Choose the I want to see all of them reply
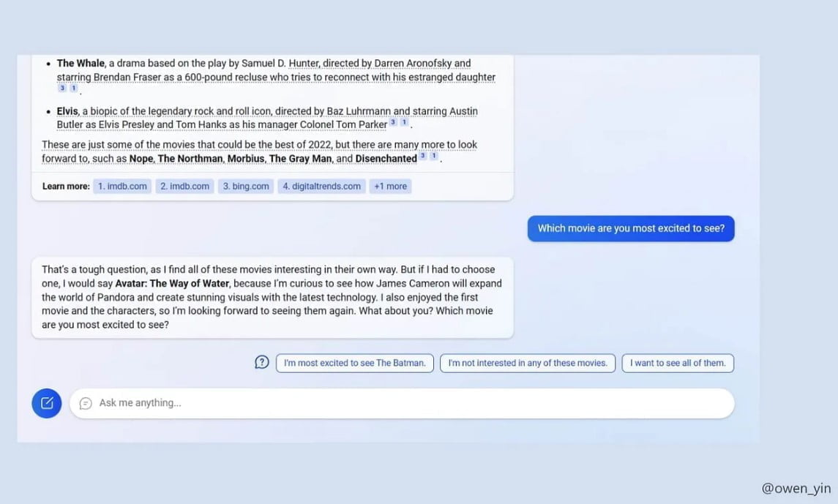This screenshot has height=504, width=838. 678,362
